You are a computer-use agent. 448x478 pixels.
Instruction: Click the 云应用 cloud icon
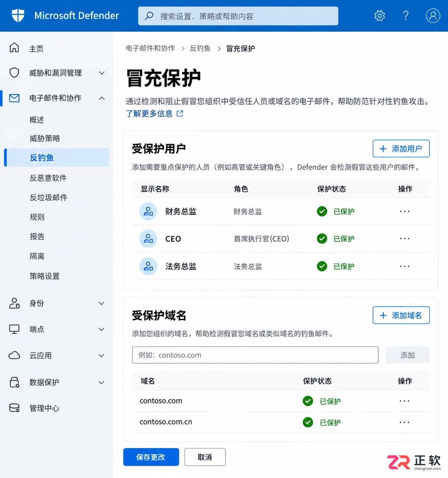click(14, 355)
